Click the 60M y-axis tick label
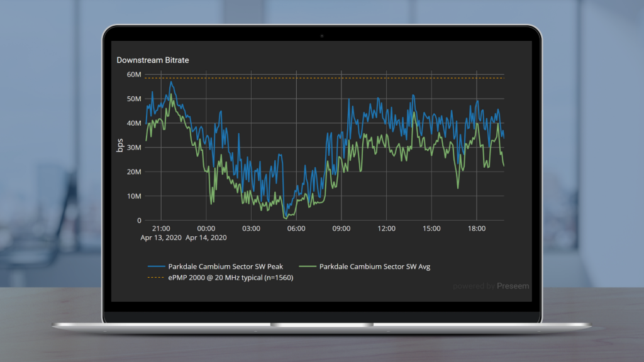This screenshot has width=644, height=362. (134, 74)
